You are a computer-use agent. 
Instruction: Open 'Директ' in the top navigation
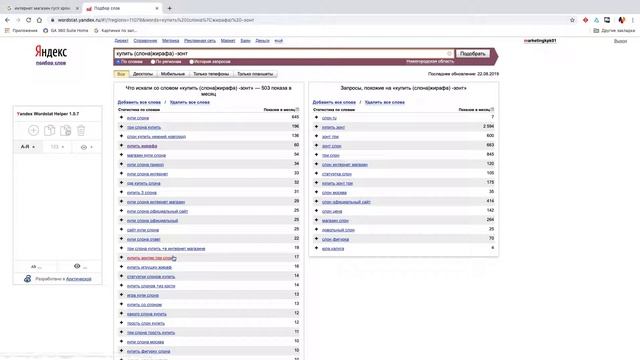click(x=121, y=41)
